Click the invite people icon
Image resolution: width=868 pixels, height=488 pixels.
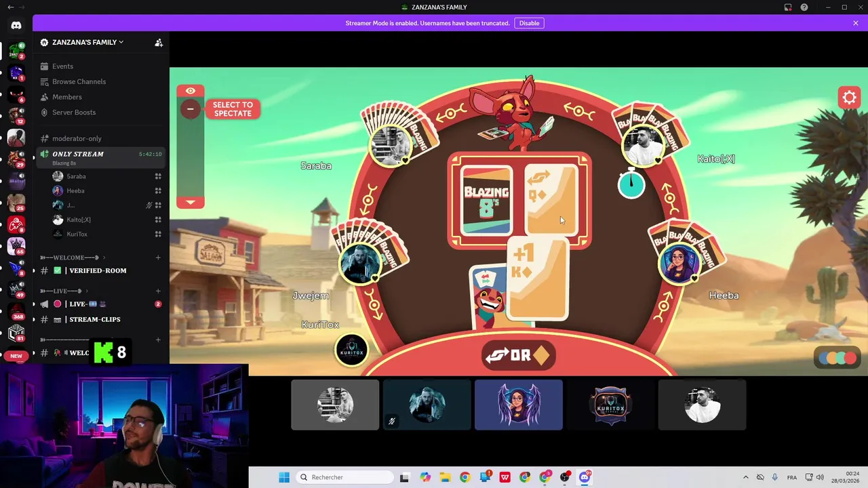(x=159, y=42)
